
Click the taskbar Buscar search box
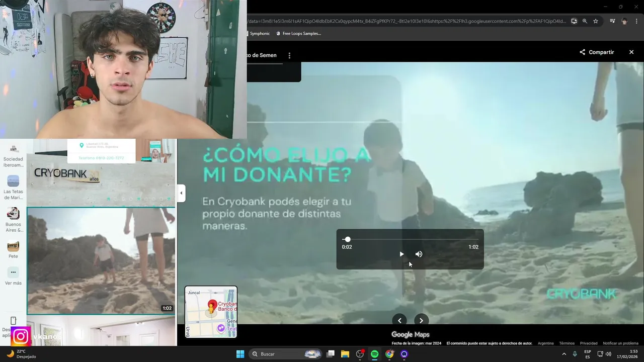pyautogui.click(x=286, y=354)
